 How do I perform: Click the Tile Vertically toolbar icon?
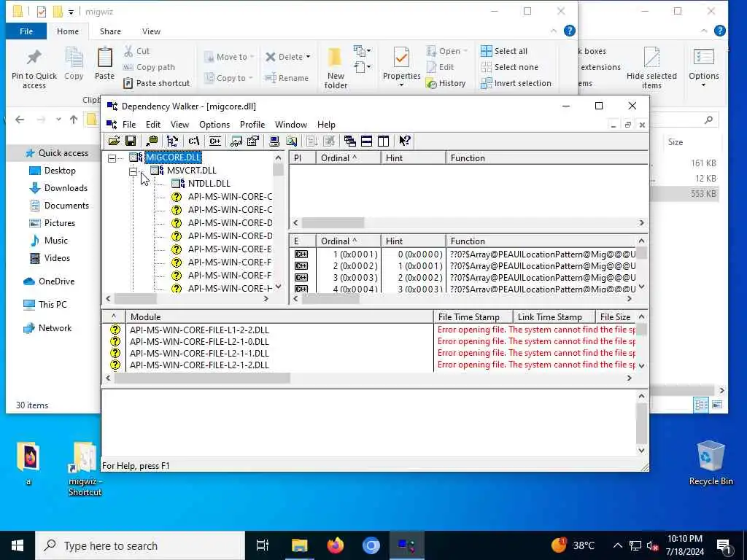click(384, 141)
